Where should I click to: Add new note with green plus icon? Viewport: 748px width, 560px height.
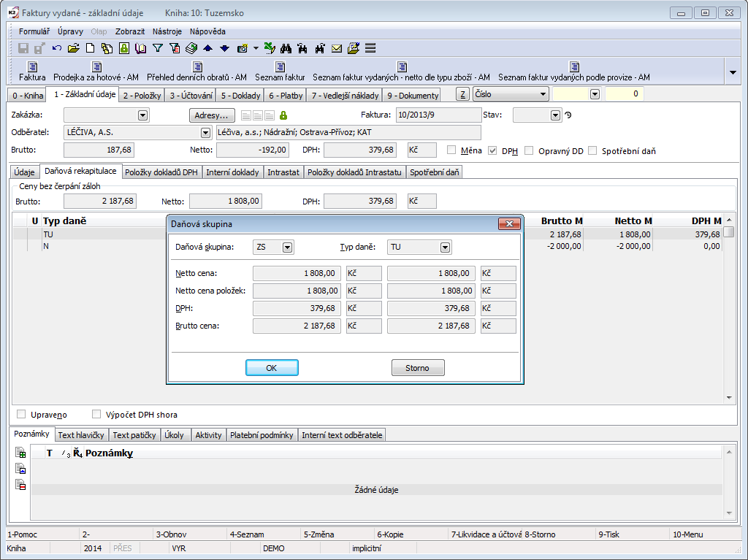tap(20, 453)
